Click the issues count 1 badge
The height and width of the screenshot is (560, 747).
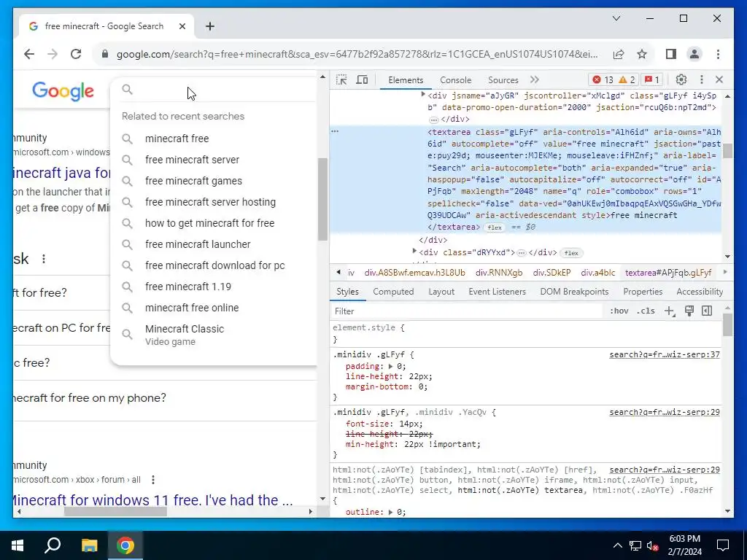[652, 80]
